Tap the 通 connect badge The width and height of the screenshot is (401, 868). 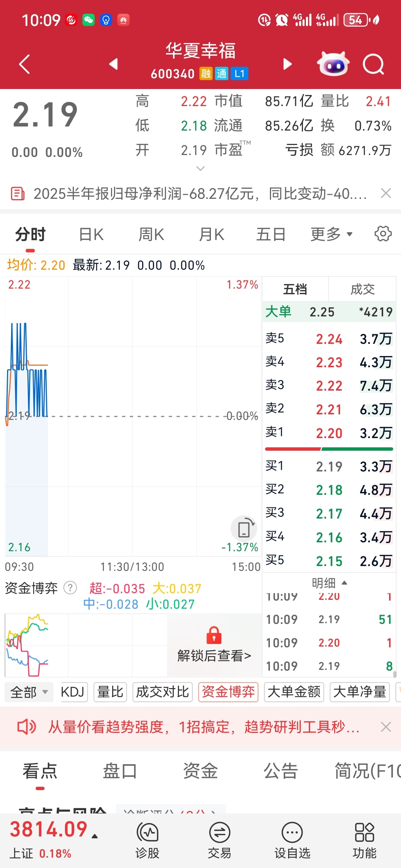221,73
